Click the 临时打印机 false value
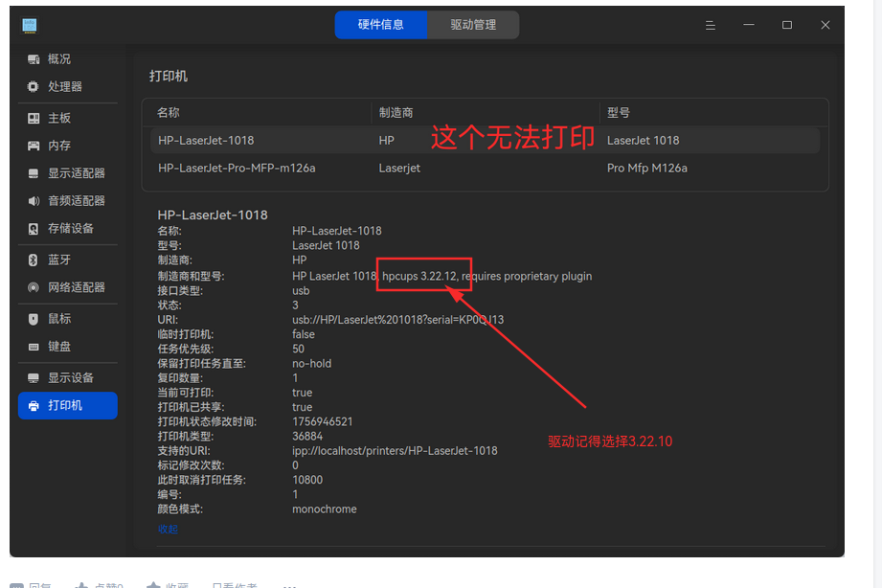The width and height of the screenshot is (882, 588). tap(304, 334)
